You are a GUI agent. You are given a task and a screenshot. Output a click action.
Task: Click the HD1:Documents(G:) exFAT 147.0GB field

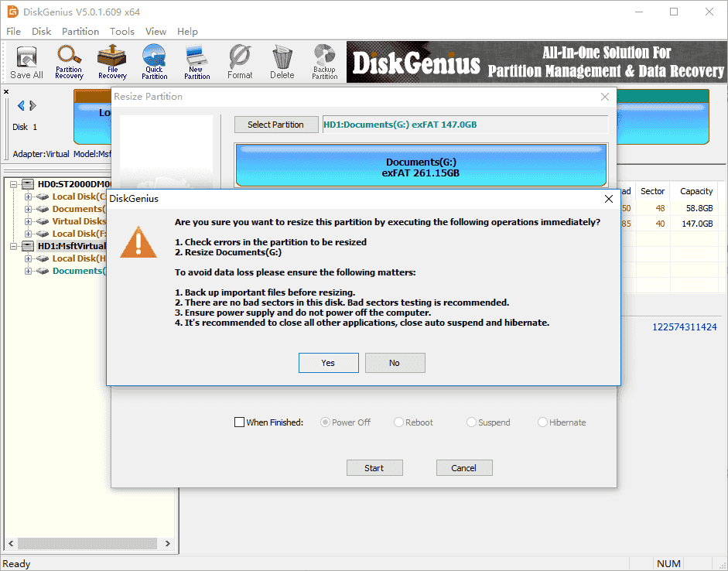(x=465, y=125)
